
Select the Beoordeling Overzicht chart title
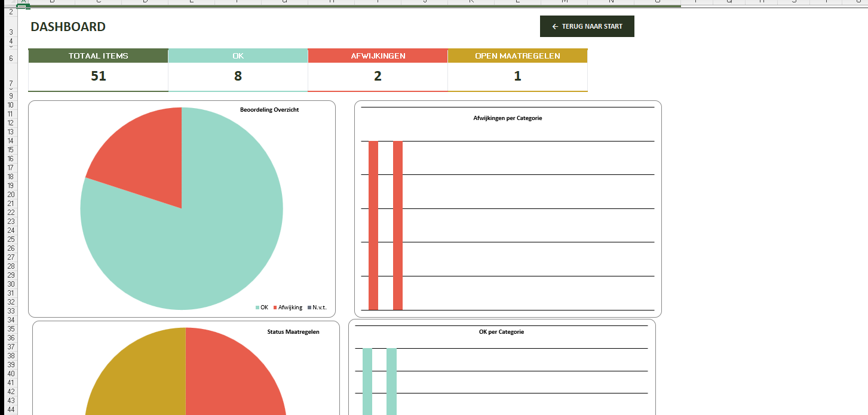coord(269,110)
